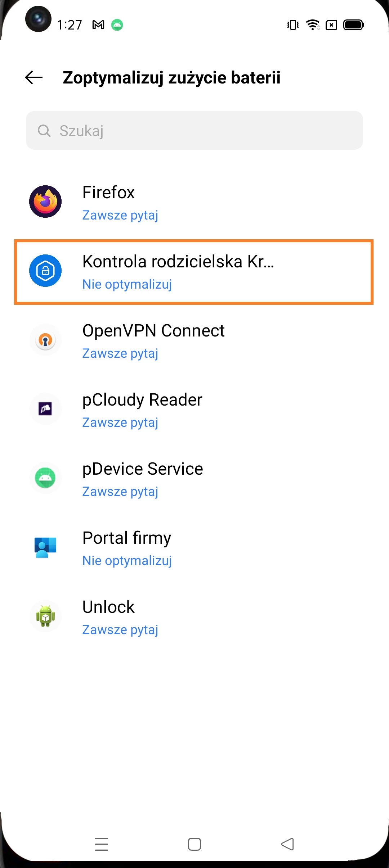
Task: Tap the pDevice Service android icon
Action: point(45,478)
